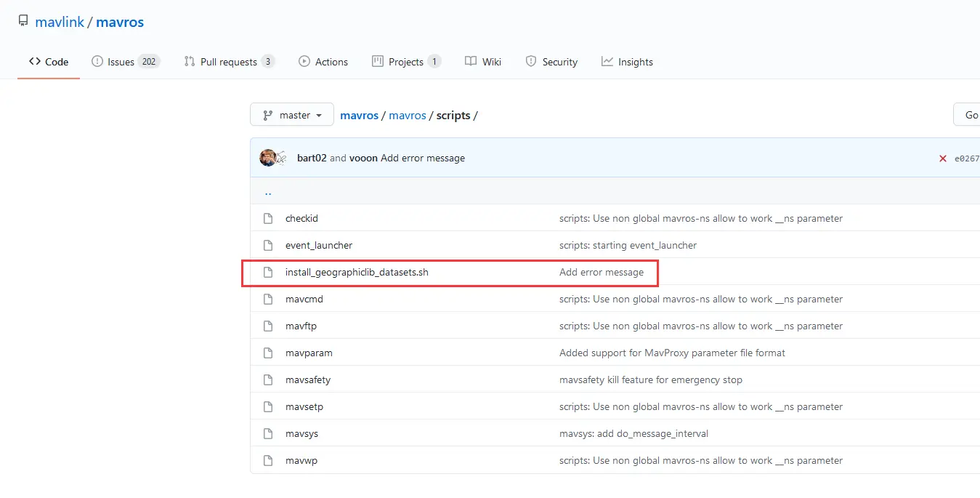Viewport: 980px width, 498px height.
Task: Open mavparam commit about MavProxy parameter format
Action: tap(672, 353)
